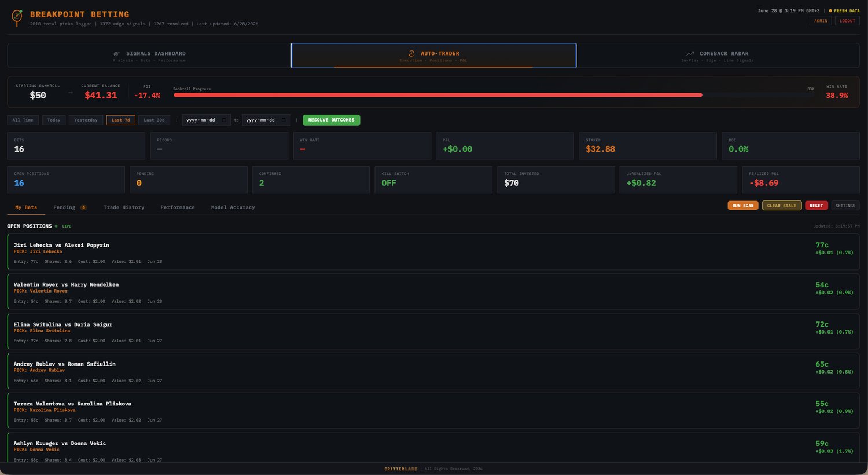Click the Signals Dashboard tab icon
Viewport: 868px width, 475px height.
click(117, 53)
